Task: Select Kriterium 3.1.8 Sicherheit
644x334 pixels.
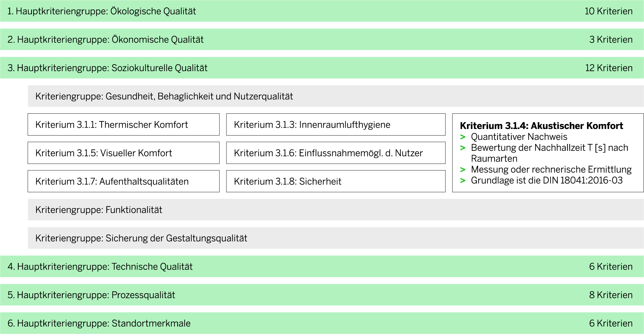Action: pyautogui.click(x=335, y=181)
